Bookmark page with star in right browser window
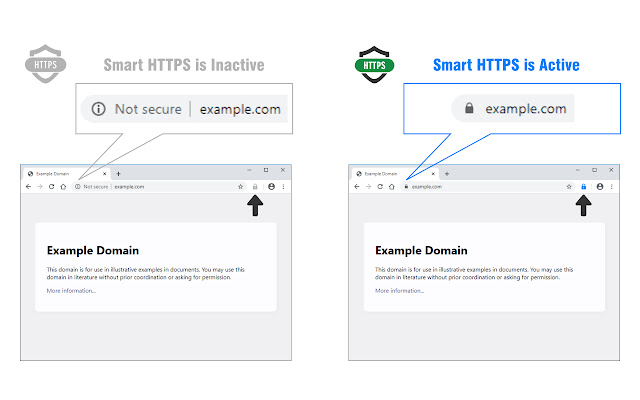The height and width of the screenshot is (400, 640). pos(569,187)
